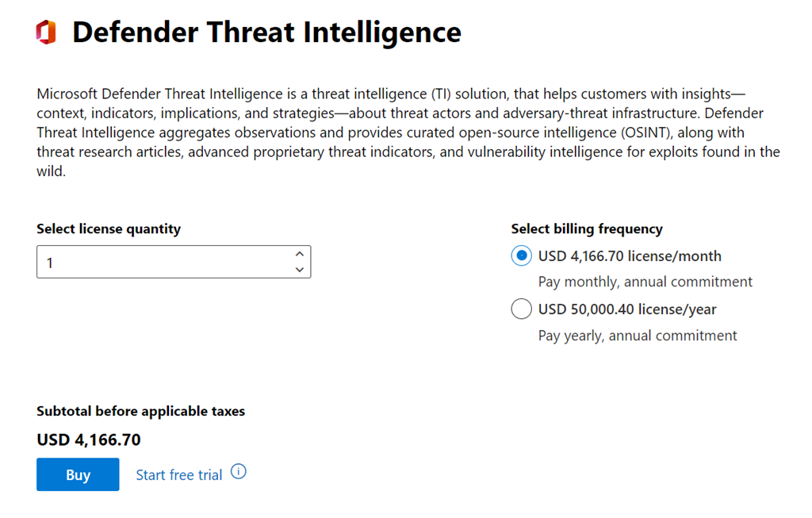The height and width of the screenshot is (518, 812).
Task: Increase license quantity with the up arrow
Action: (x=299, y=254)
